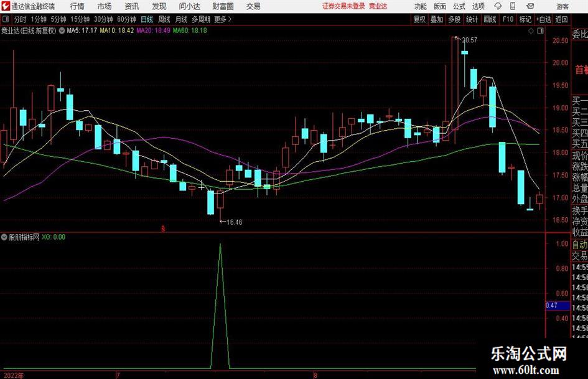Switch to 5分钟 chart period
The width and height of the screenshot is (588, 379).
coord(58,19)
